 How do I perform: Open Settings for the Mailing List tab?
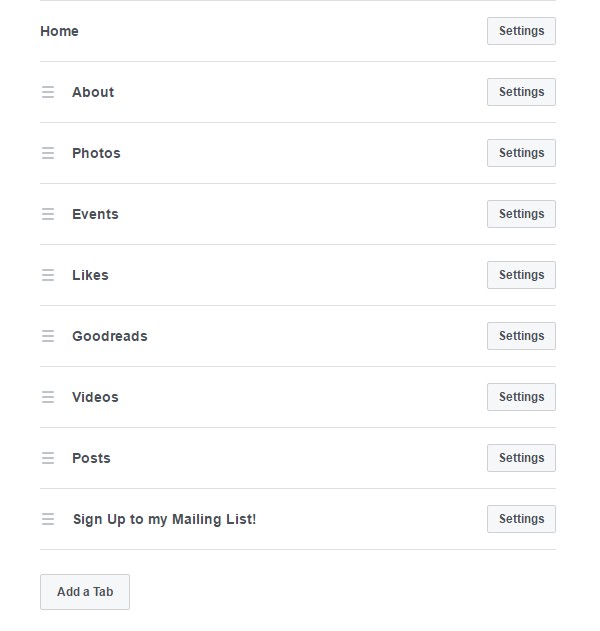(521, 519)
